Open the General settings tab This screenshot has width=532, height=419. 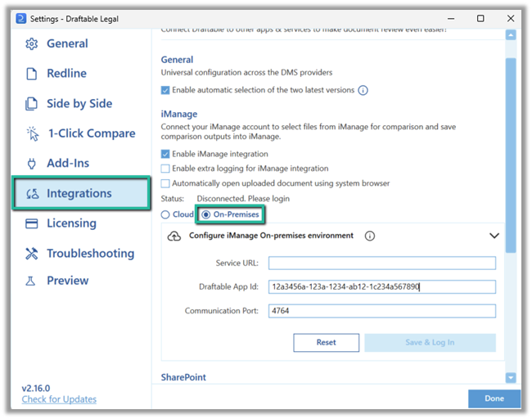pos(67,43)
